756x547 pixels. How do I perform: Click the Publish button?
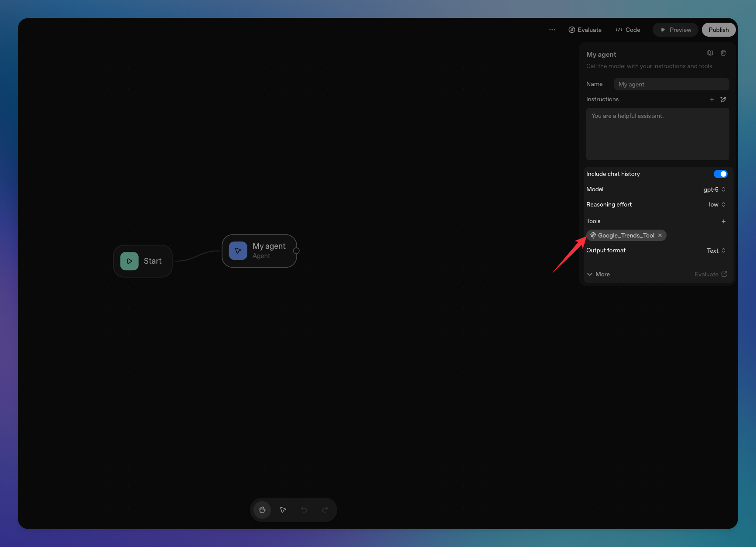pos(718,30)
